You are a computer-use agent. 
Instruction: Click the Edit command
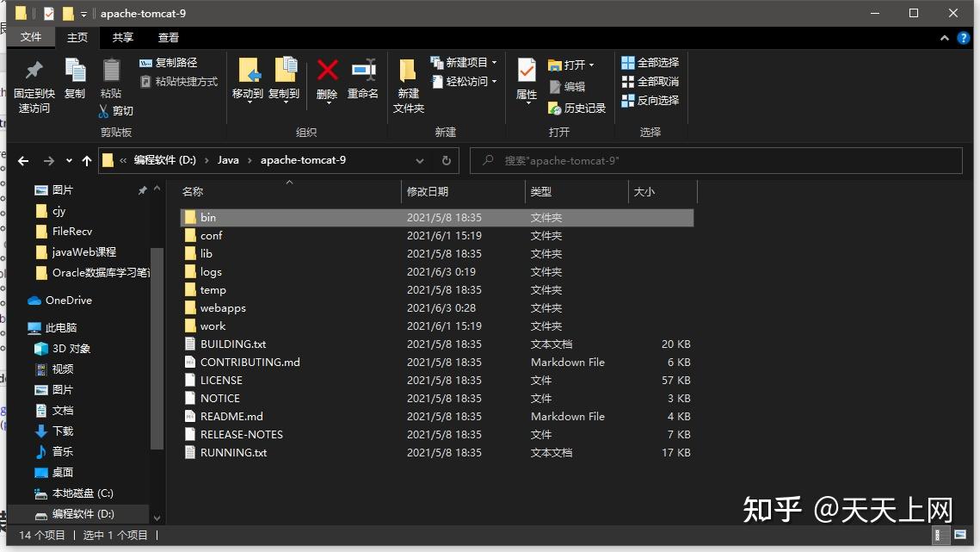point(567,86)
